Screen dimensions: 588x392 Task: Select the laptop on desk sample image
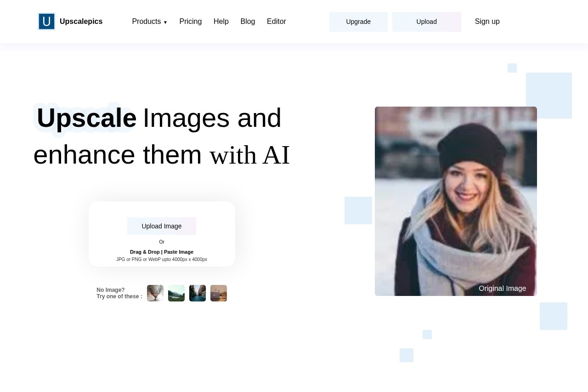pos(219,293)
